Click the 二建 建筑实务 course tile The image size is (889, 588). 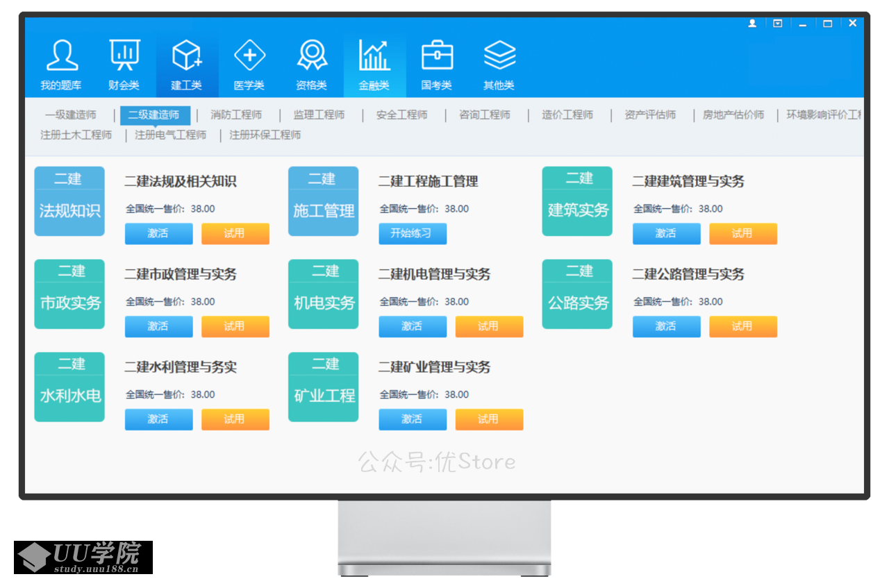pos(577,201)
